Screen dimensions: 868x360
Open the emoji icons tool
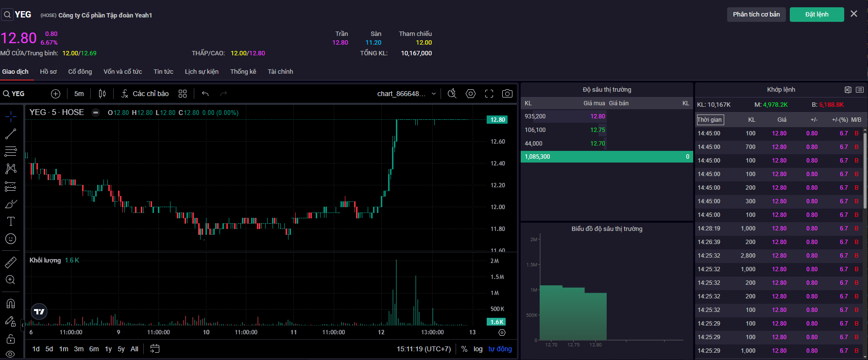[11, 239]
